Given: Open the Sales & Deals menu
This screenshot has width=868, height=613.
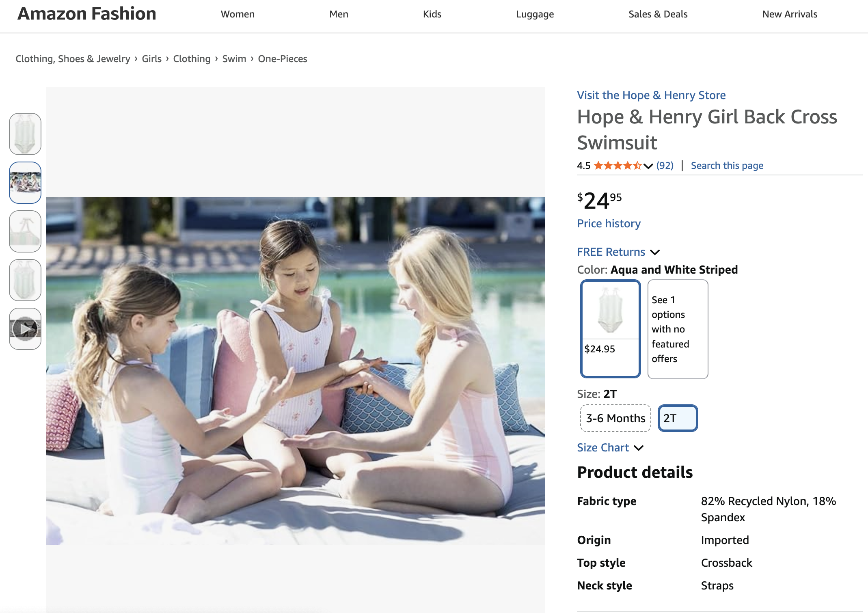Looking at the screenshot, I should coord(658,14).
